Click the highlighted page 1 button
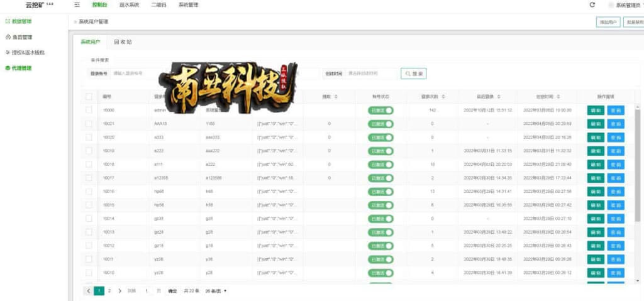Viewport: 644px width, 301px height. click(x=99, y=291)
